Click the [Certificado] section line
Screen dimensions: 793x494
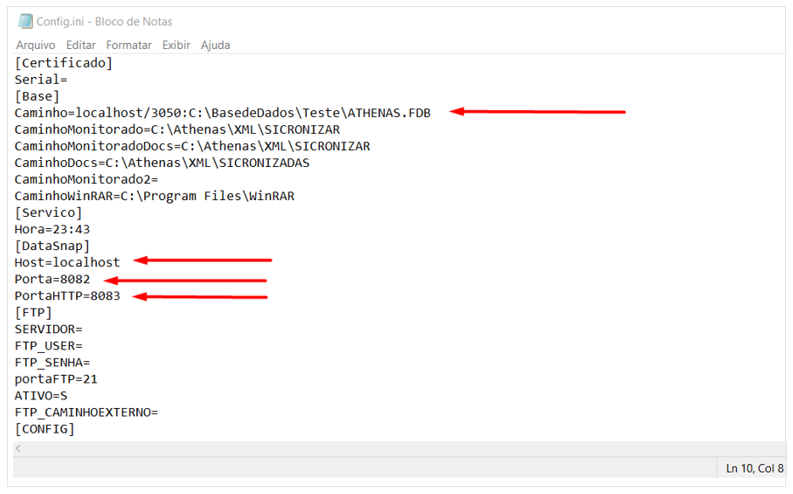(x=64, y=63)
